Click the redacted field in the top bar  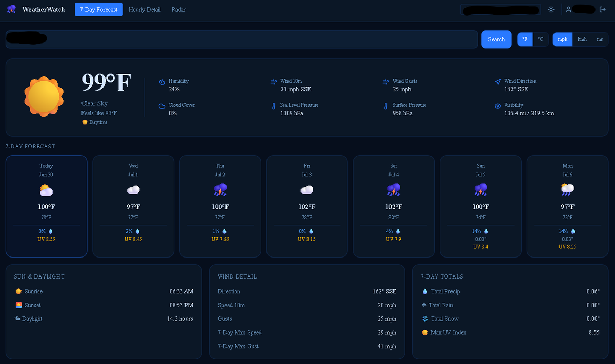point(501,10)
